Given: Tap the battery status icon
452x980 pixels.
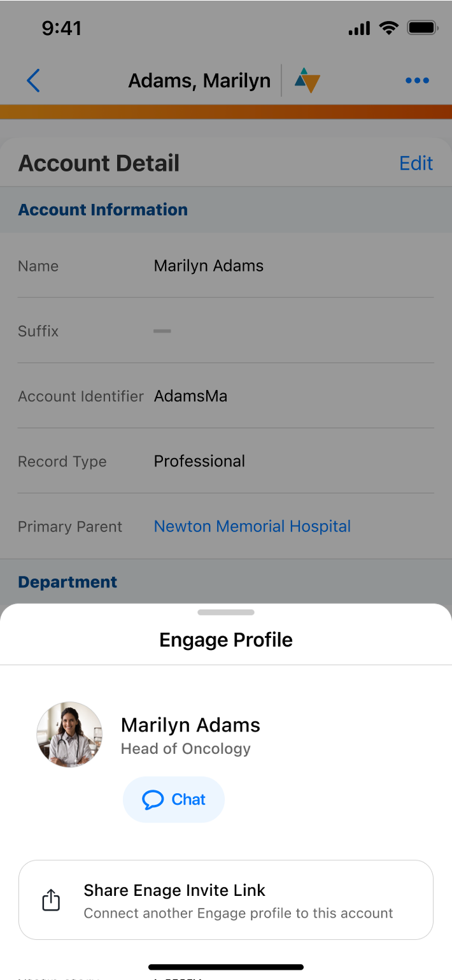Looking at the screenshot, I should coord(421,28).
